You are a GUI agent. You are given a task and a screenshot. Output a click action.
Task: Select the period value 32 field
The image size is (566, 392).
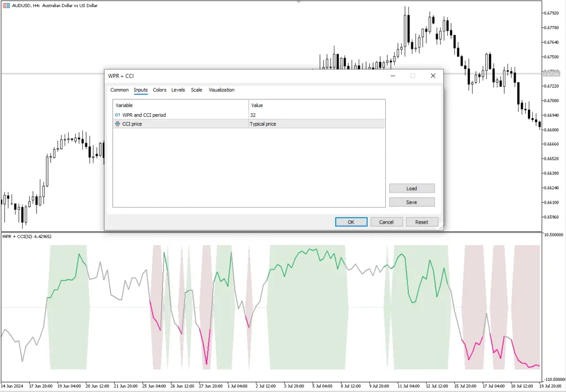tap(316, 115)
